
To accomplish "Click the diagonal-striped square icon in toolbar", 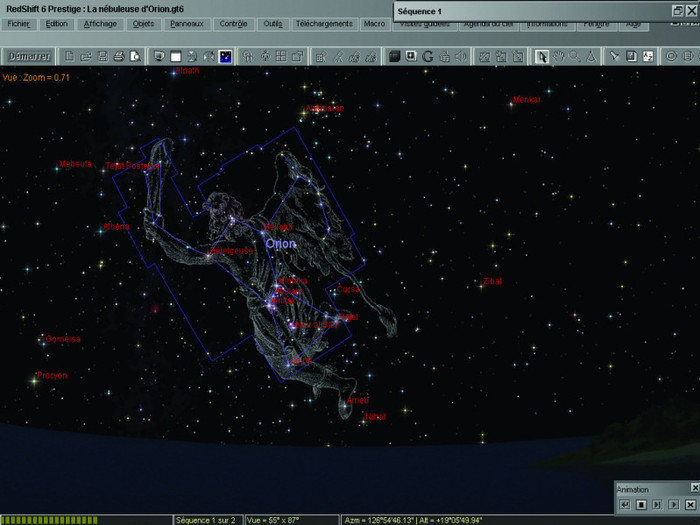I will tap(484, 57).
